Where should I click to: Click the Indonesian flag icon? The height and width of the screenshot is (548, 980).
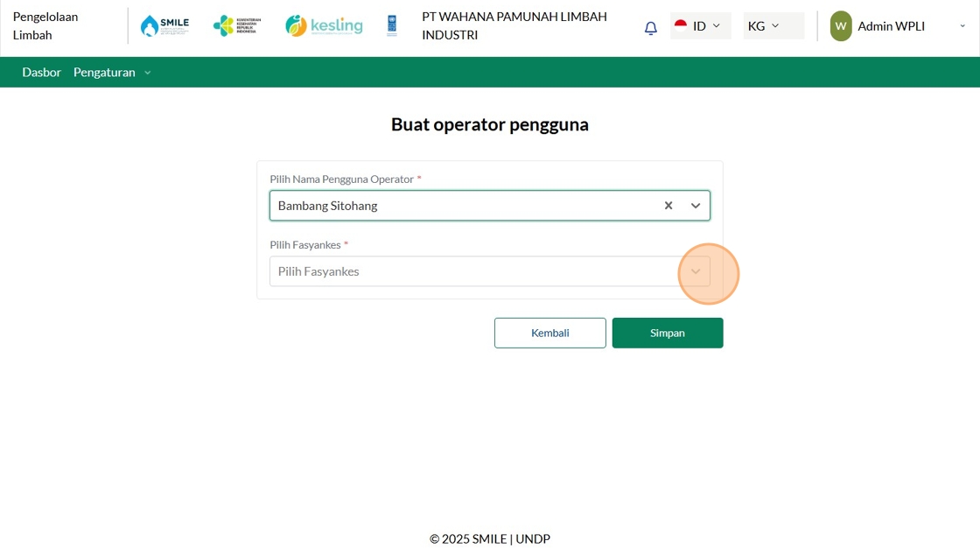click(x=681, y=25)
